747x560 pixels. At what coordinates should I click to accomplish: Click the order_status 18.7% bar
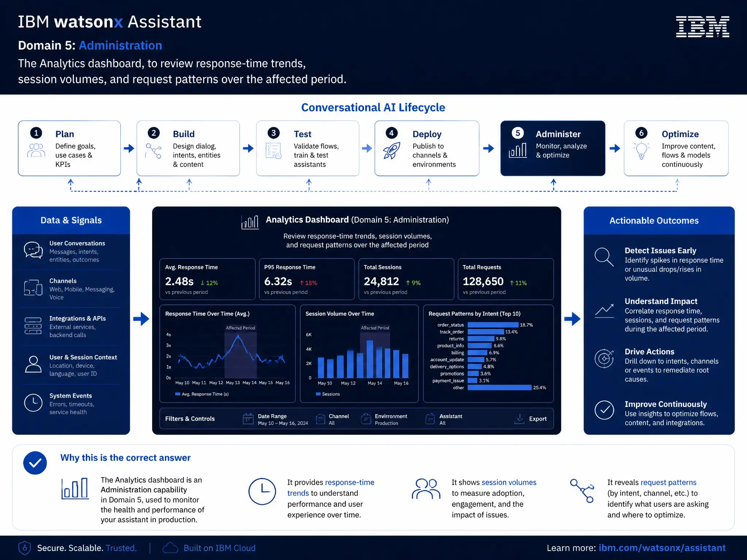(x=493, y=325)
